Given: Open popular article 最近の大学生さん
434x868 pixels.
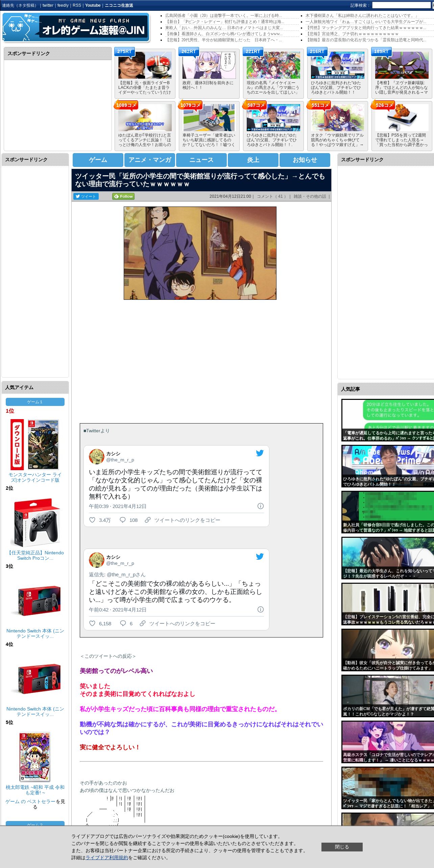Looking at the screenshot, I should (x=388, y=558).
